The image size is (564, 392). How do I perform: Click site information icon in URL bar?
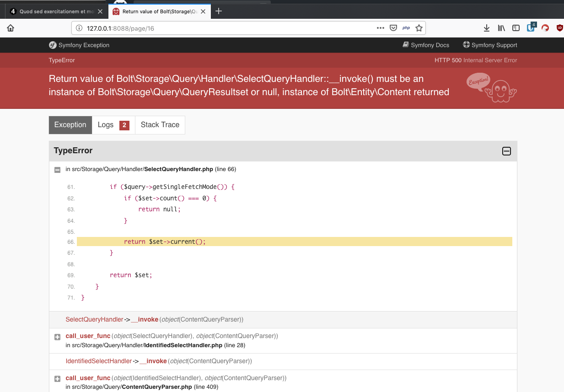point(79,28)
